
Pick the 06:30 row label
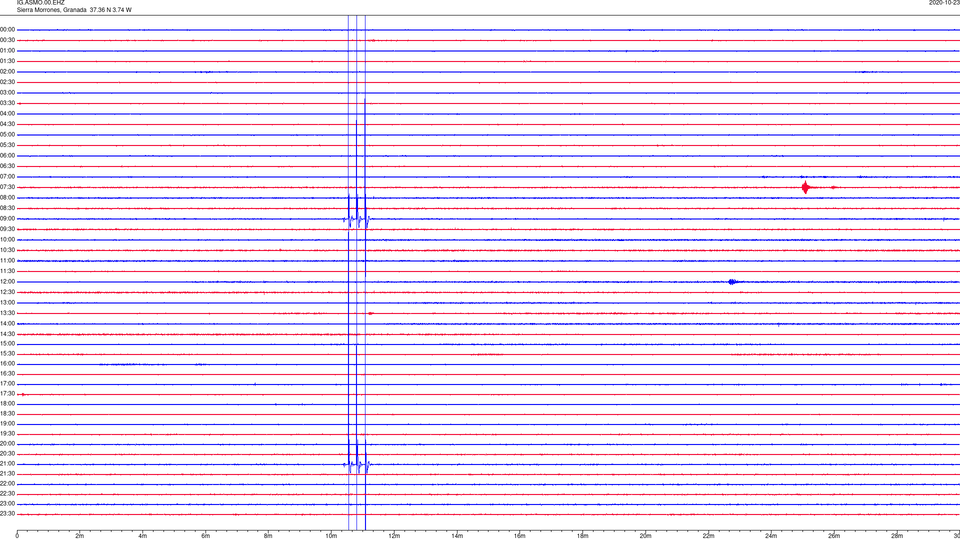click(7, 166)
